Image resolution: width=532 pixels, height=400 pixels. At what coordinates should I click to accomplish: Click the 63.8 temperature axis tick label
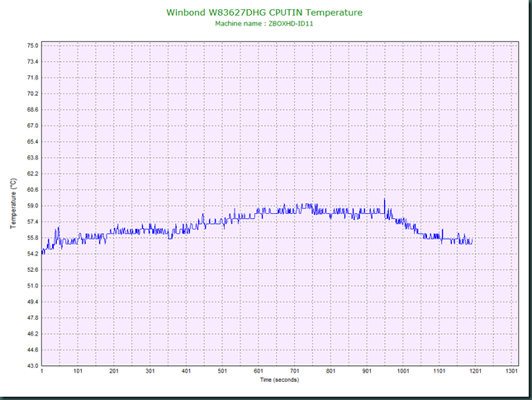pyautogui.click(x=32, y=158)
